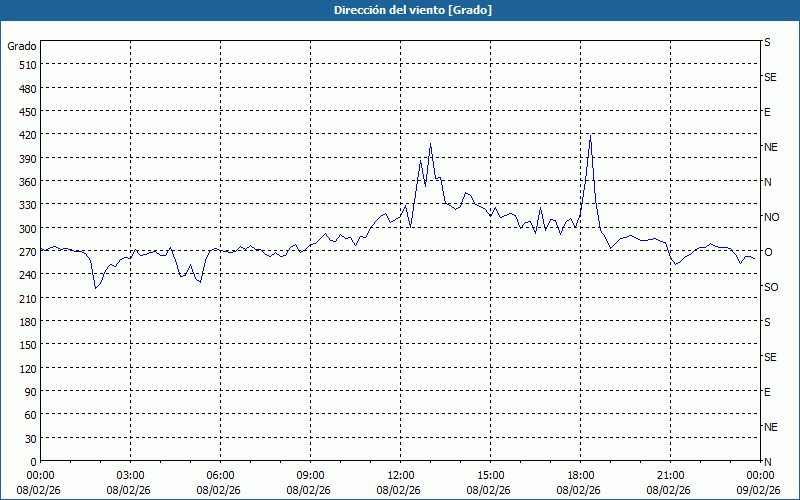
Task: Select the 15:00 time axis label
Action: [491, 475]
